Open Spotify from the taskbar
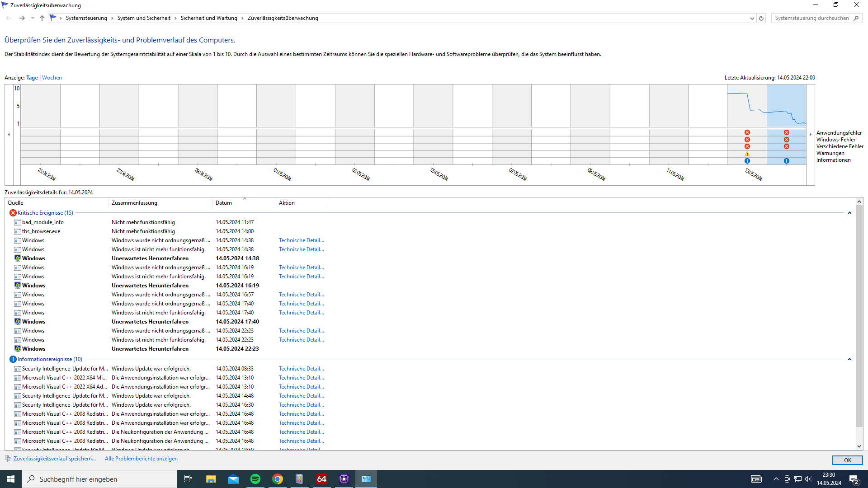868x488 pixels. (255, 479)
